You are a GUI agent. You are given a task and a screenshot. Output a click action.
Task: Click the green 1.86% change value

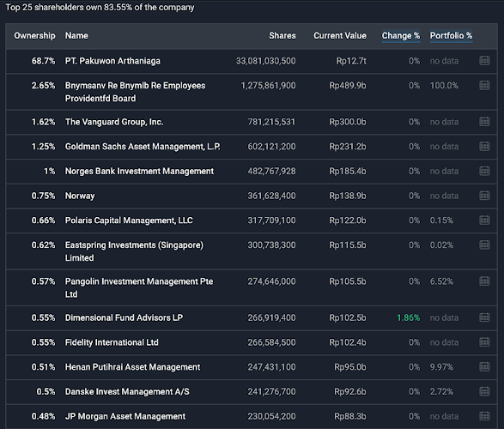coord(408,318)
